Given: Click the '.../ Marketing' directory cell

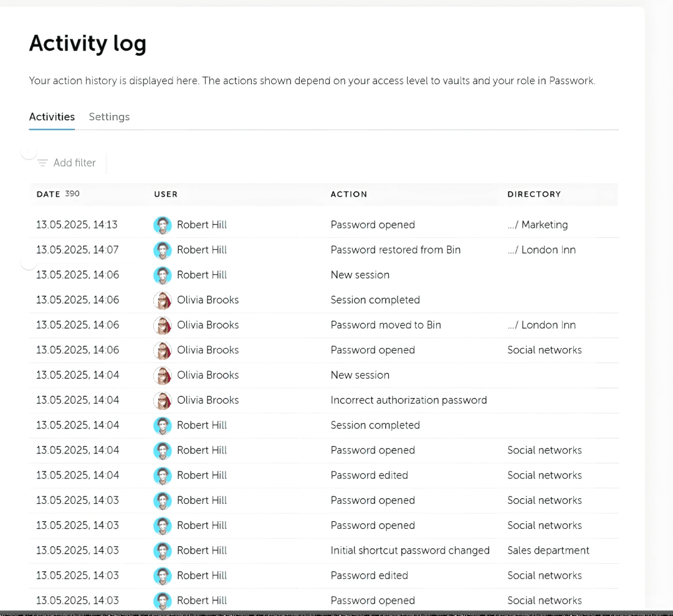Looking at the screenshot, I should pos(537,225).
